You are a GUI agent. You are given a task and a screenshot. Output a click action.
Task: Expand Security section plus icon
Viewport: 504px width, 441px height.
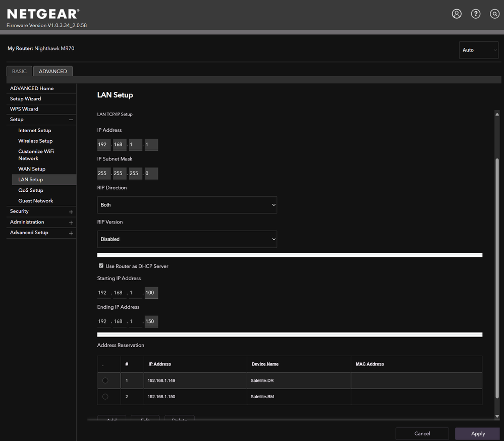tap(71, 212)
